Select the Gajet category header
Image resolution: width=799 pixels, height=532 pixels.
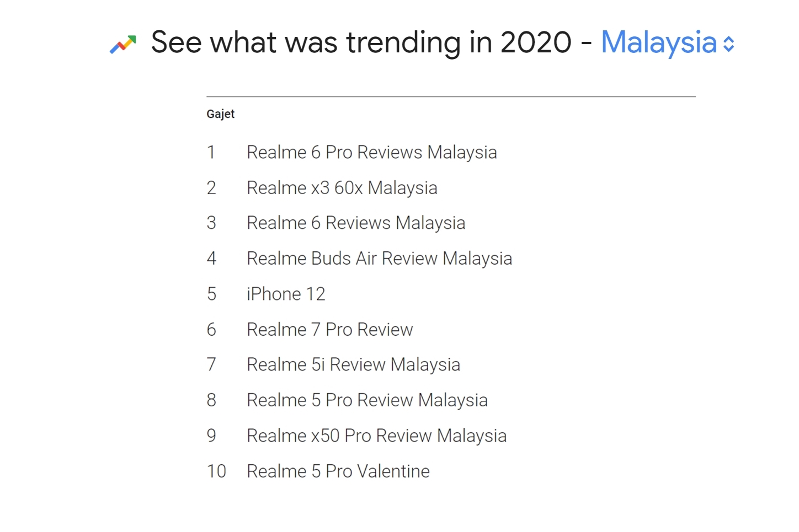[x=221, y=114]
